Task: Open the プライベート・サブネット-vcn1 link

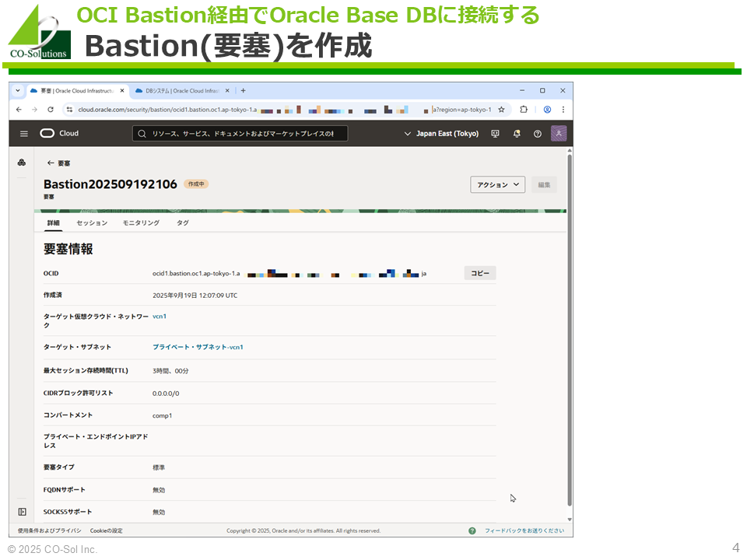Action: pyautogui.click(x=198, y=347)
